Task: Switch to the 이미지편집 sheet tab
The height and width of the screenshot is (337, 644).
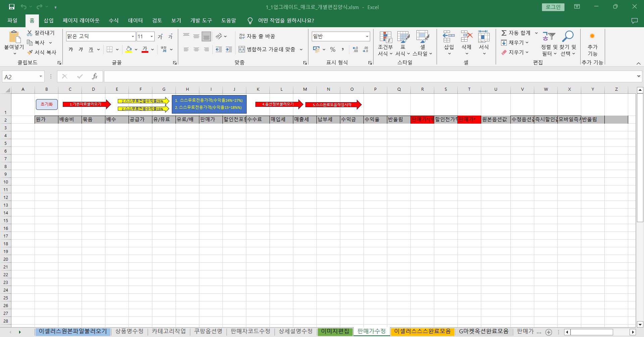Action: coord(335,331)
